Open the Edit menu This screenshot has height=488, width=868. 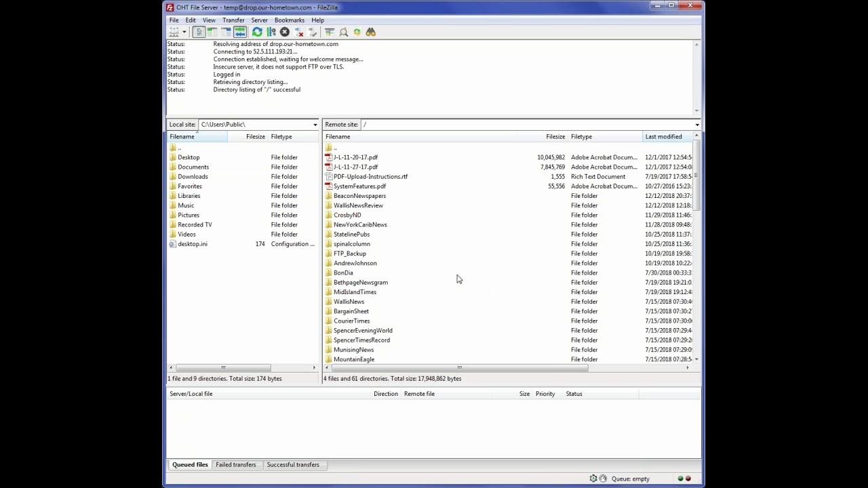tap(191, 20)
